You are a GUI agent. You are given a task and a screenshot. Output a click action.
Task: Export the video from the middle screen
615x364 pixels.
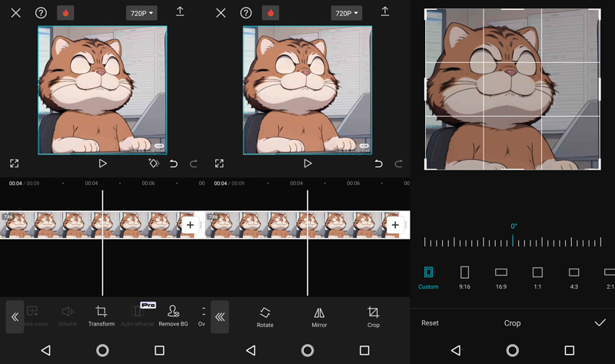(385, 12)
